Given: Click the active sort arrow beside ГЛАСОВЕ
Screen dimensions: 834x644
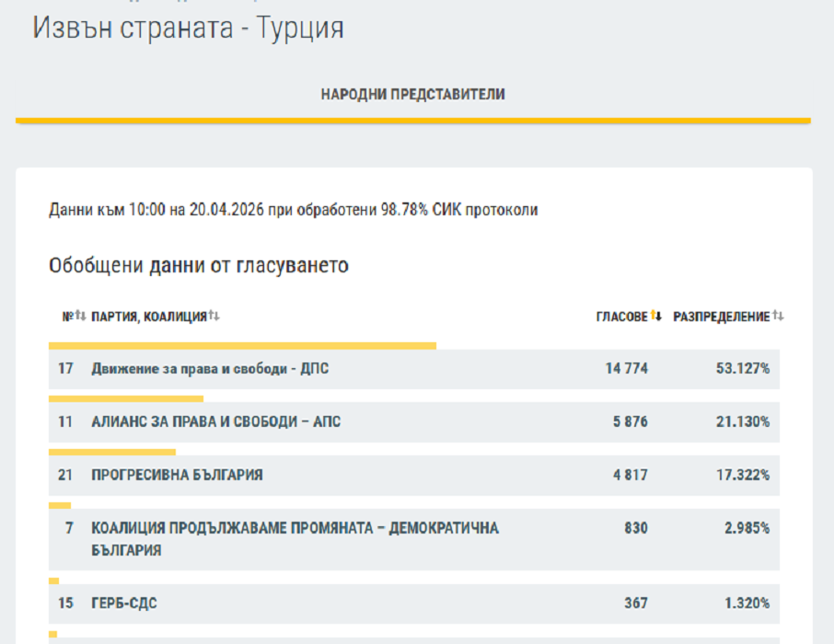Looking at the screenshot, I should click(656, 316).
